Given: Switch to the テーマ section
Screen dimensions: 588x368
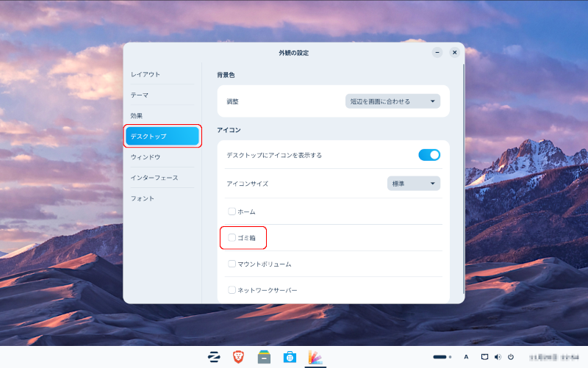Looking at the screenshot, I should click(x=162, y=95).
